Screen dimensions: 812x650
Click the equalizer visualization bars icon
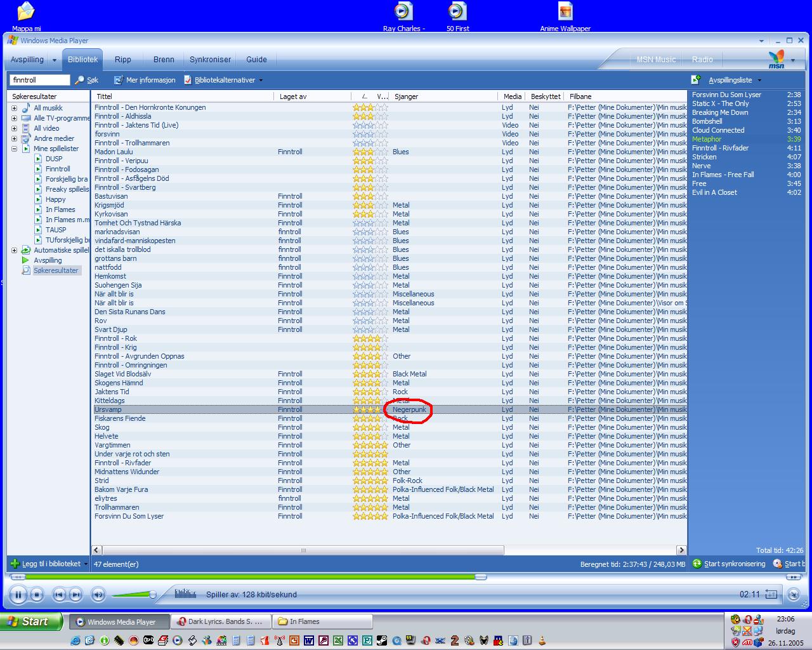pyautogui.click(x=185, y=594)
